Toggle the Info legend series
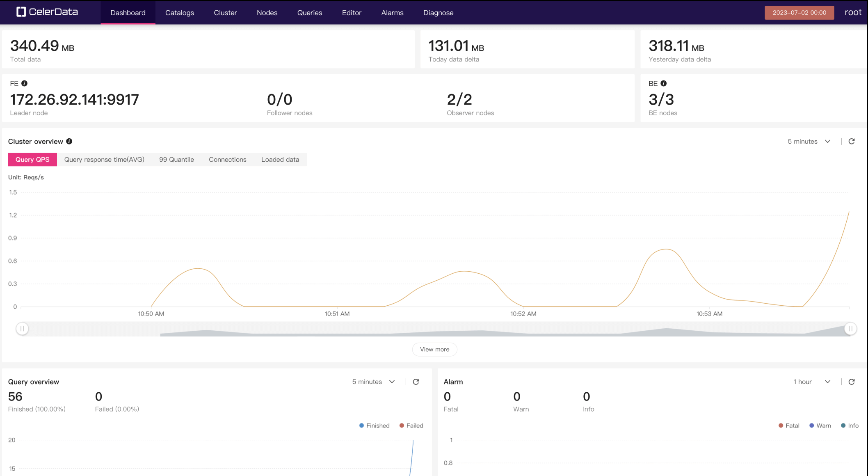This screenshot has height=476, width=868. pos(850,426)
